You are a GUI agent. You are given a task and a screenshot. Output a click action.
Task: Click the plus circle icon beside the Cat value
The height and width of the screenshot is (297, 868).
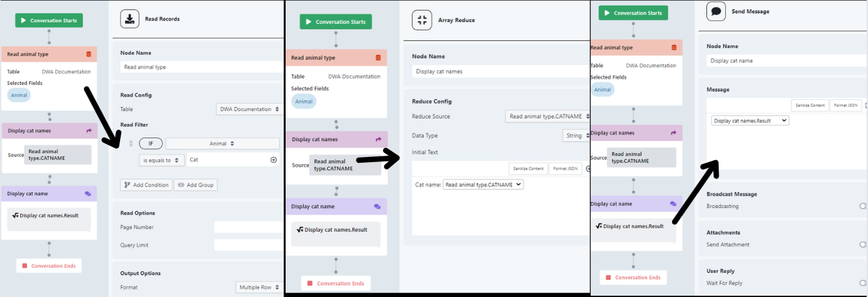coord(273,160)
